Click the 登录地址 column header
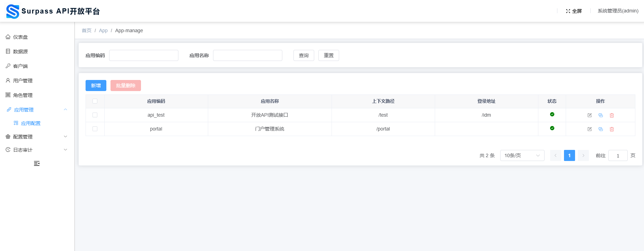644x251 pixels. coord(486,101)
